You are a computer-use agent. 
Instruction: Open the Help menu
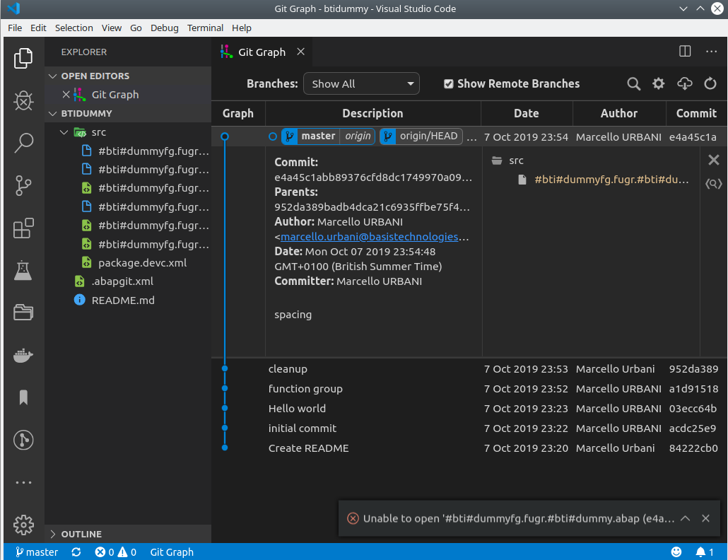pos(242,28)
